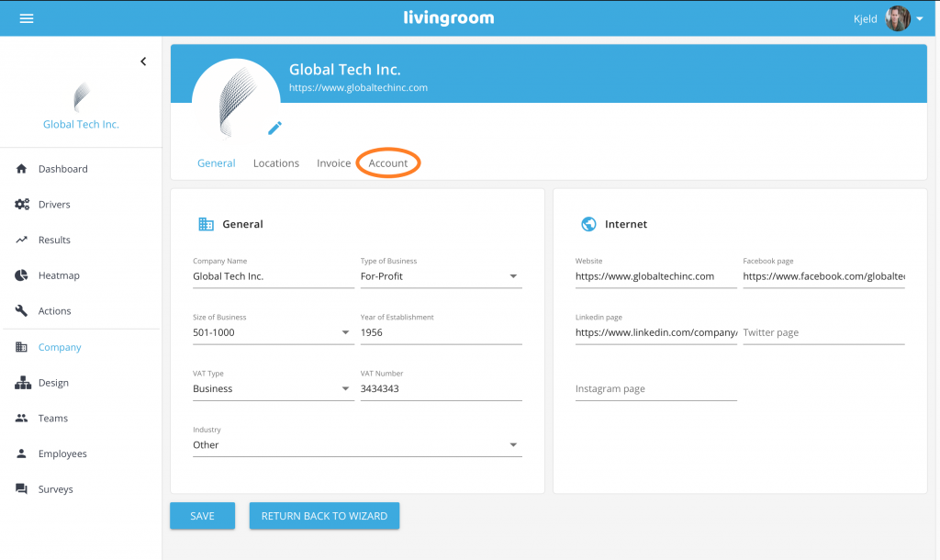Click the Employees person icon
Viewport: 940px width, 560px height.
(x=22, y=454)
